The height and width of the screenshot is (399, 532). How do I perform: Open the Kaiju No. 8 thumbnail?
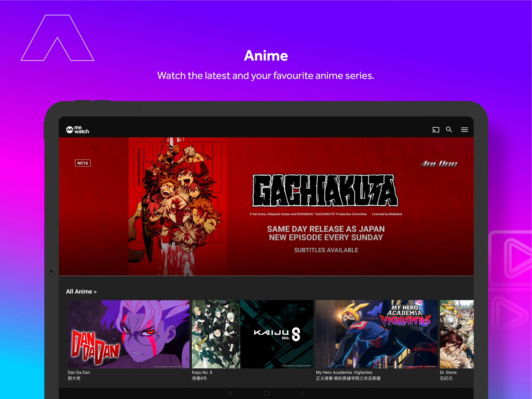[x=253, y=334]
